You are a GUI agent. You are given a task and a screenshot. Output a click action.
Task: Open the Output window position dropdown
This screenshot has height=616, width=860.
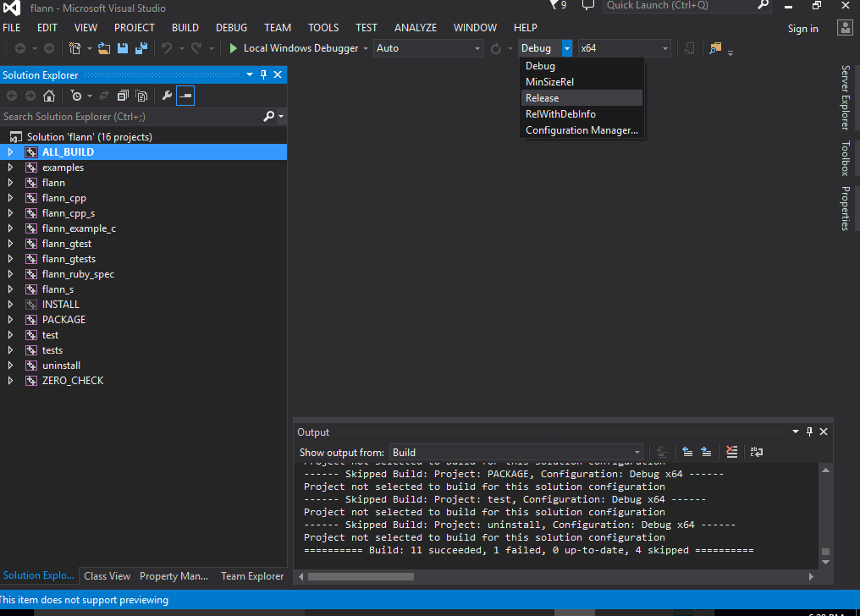796,432
